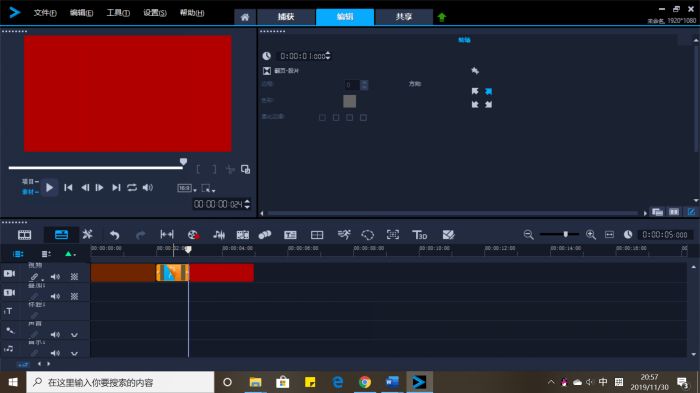Screen dimensions: 700x393
Task: Set mark-out bracket in preview
Action: pos(214,169)
